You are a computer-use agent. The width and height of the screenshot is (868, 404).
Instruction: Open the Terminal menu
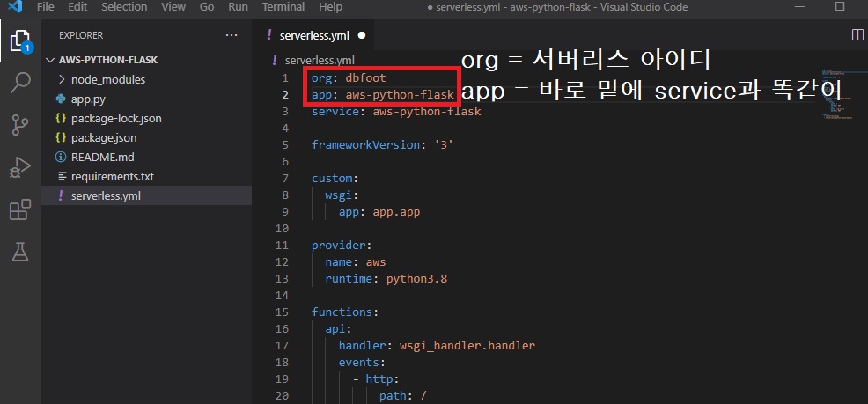pos(283,7)
